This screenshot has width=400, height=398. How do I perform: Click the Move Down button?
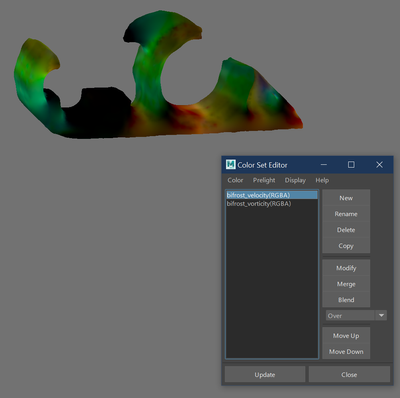346,352
